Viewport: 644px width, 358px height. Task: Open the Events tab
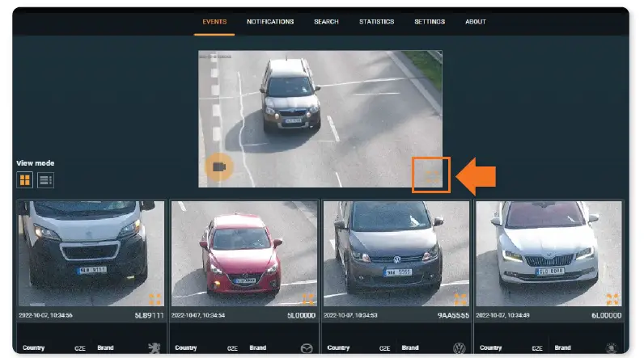tap(214, 22)
